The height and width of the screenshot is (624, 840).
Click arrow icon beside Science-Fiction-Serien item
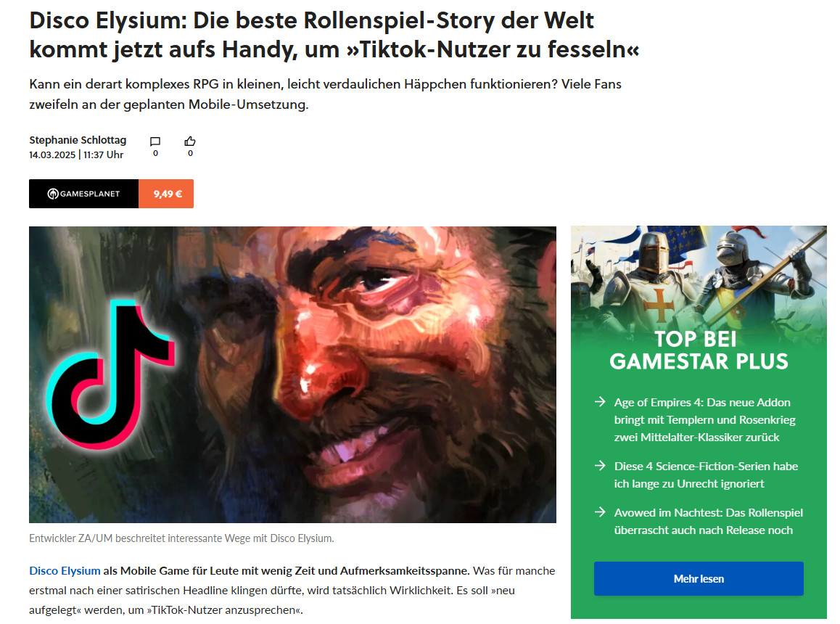click(600, 465)
